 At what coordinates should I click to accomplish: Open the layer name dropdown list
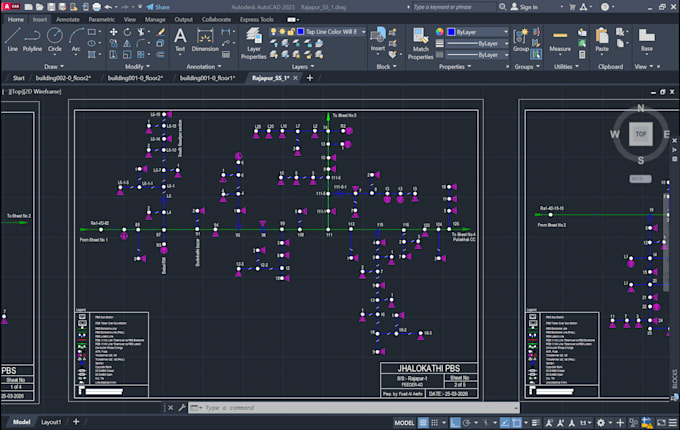pos(363,32)
